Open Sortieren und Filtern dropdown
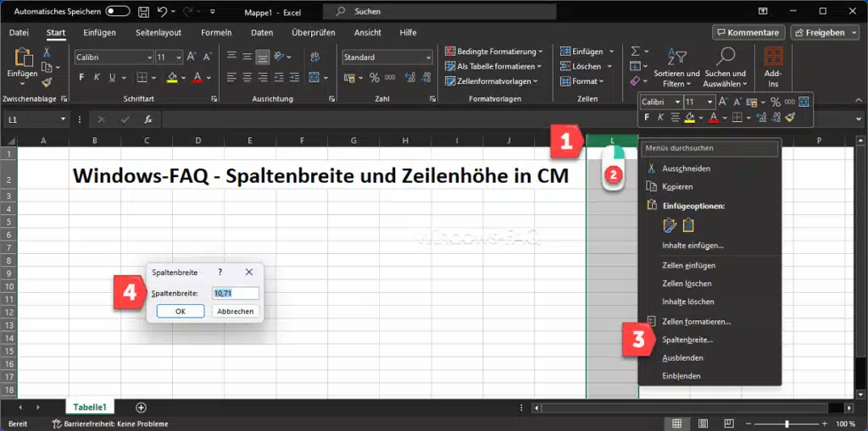Screen dimensions: 868x431 676,67
